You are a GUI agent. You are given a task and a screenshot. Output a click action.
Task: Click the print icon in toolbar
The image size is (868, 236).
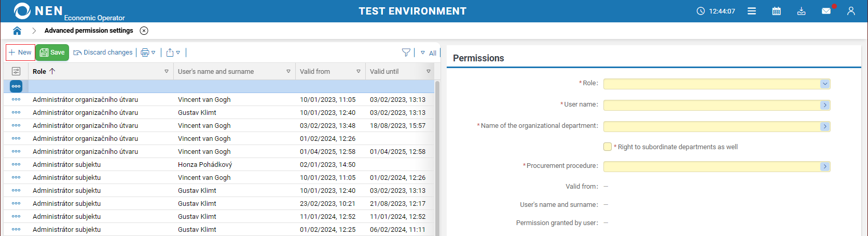145,53
